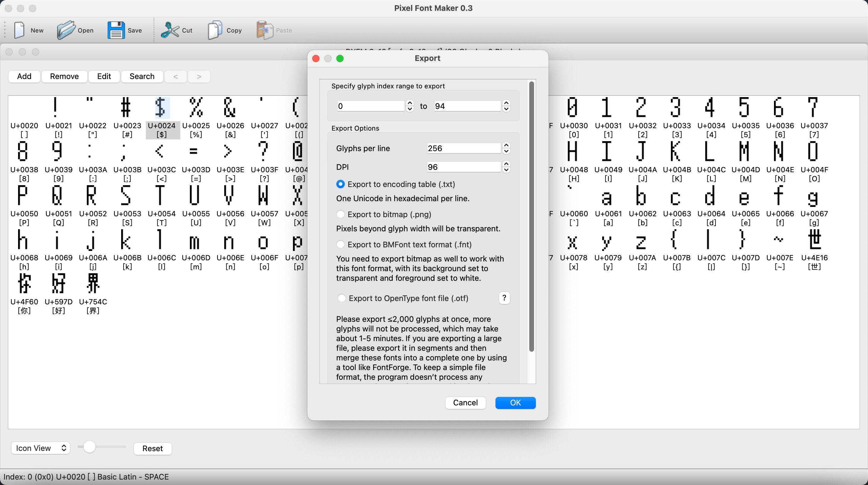The width and height of the screenshot is (868, 485).
Task: Open the Icon View dropdown
Action: coord(40,448)
